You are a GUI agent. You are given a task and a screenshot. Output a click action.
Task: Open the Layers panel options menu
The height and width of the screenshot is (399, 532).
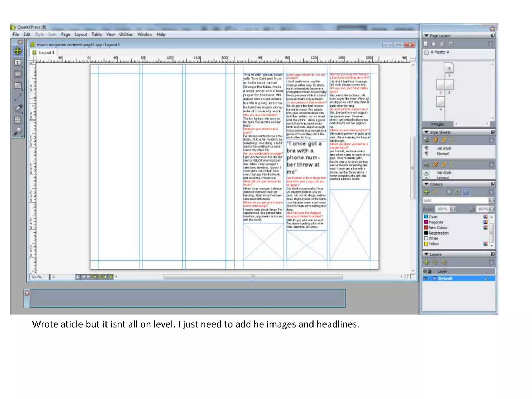[493, 254]
